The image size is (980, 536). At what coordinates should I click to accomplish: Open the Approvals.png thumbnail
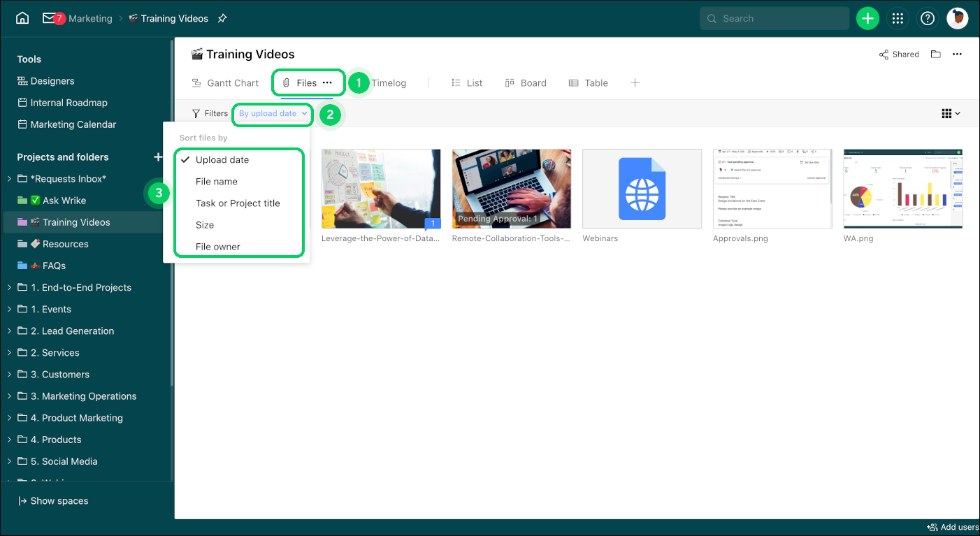coord(772,189)
